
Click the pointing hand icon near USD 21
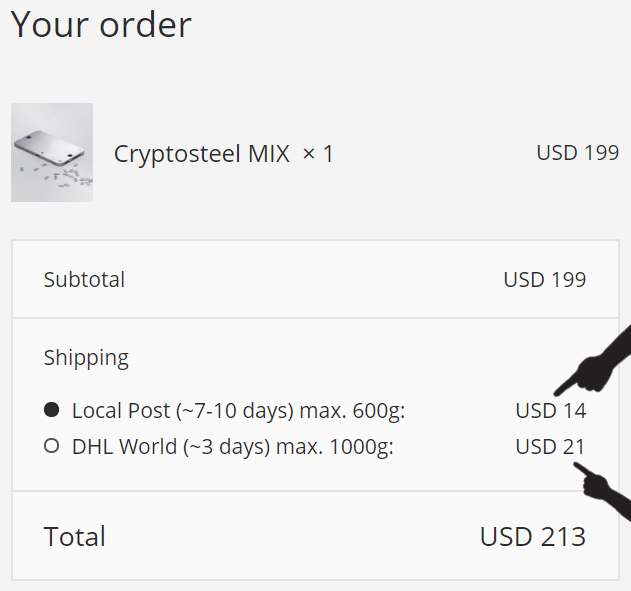tap(602, 490)
